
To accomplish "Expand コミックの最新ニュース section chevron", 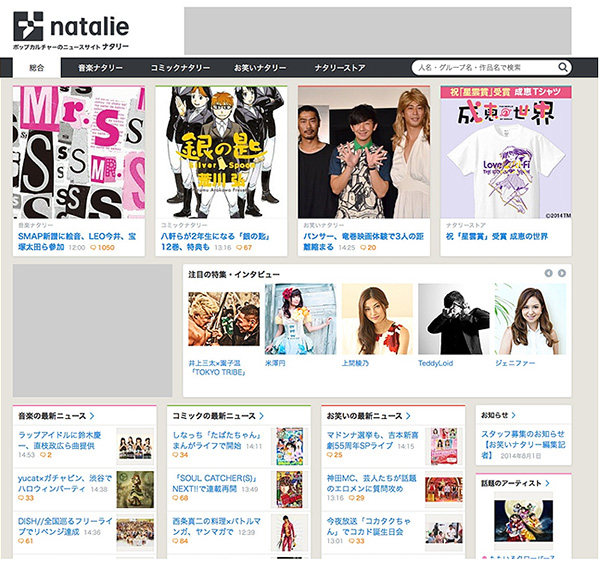I will pos(261,416).
